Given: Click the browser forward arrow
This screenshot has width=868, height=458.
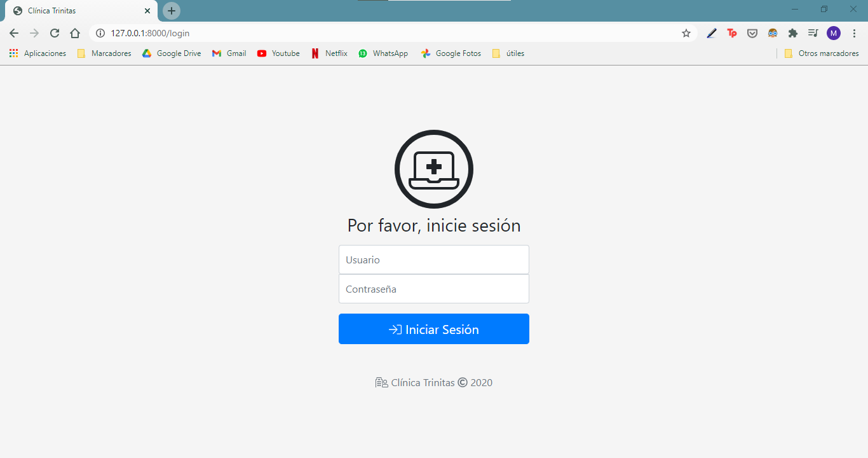Looking at the screenshot, I should pyautogui.click(x=34, y=33).
